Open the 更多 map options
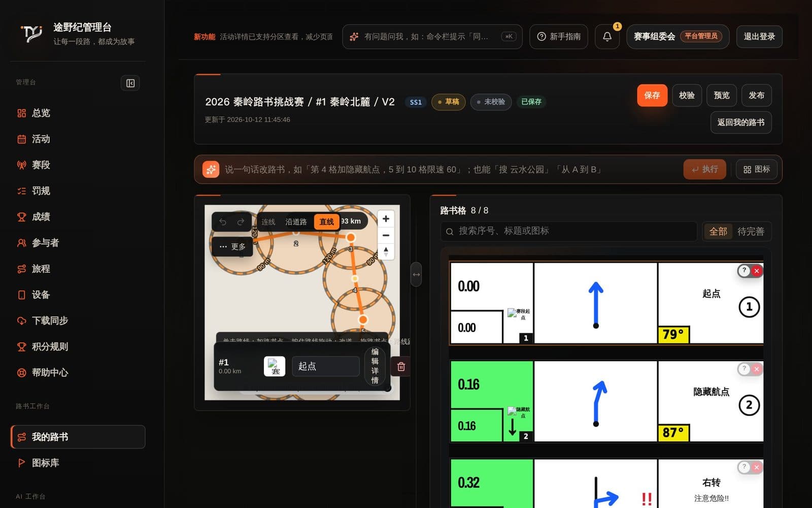The height and width of the screenshot is (508, 812). coord(232,246)
